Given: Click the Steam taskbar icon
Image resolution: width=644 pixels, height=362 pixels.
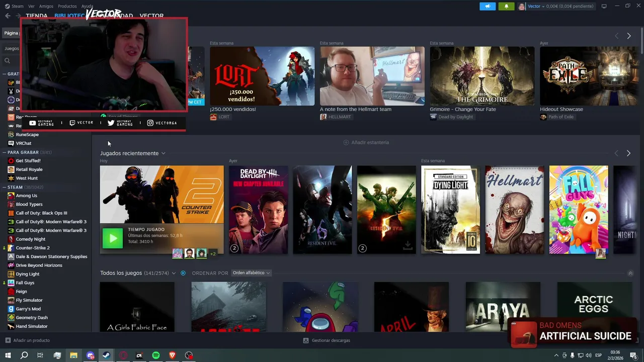Looking at the screenshot, I should click(107, 355).
